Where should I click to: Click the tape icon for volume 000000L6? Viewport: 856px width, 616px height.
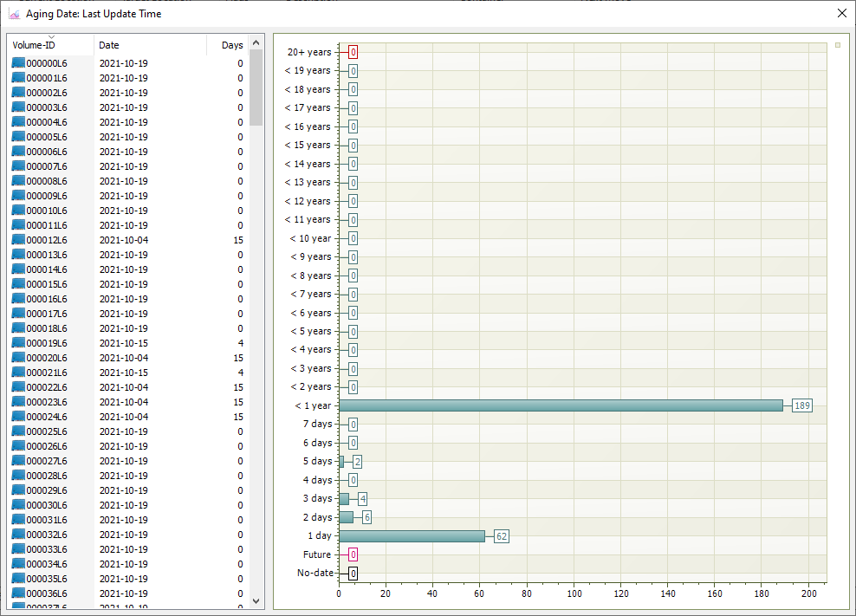[18, 62]
